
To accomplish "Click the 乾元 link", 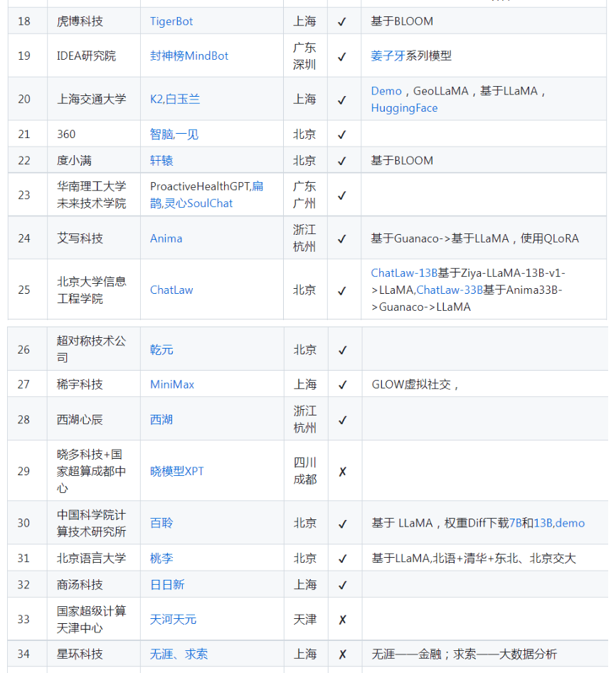I will click(x=161, y=350).
